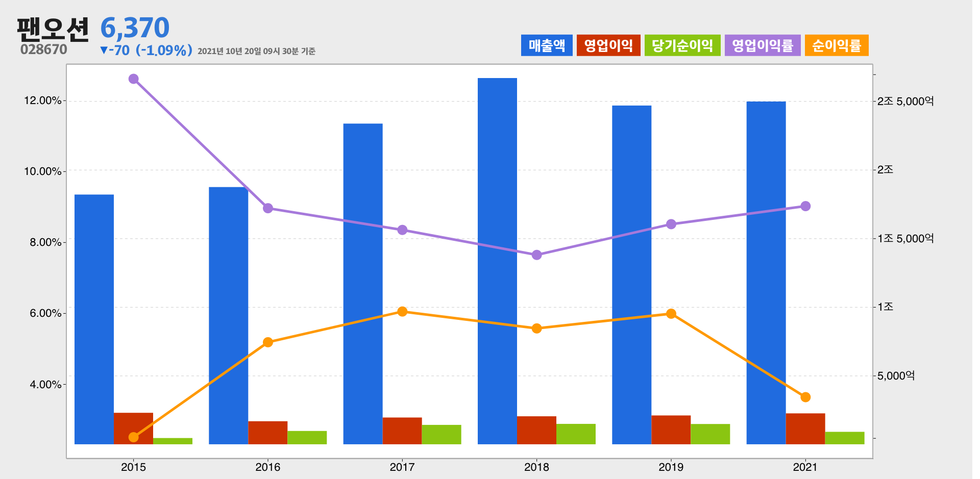Click the 2016 red operating profit bar
This screenshot has width=980, height=479.
[x=268, y=433]
